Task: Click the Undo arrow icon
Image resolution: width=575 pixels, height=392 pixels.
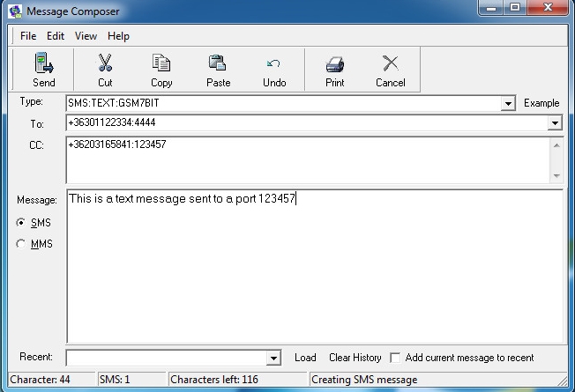Action: 273,64
